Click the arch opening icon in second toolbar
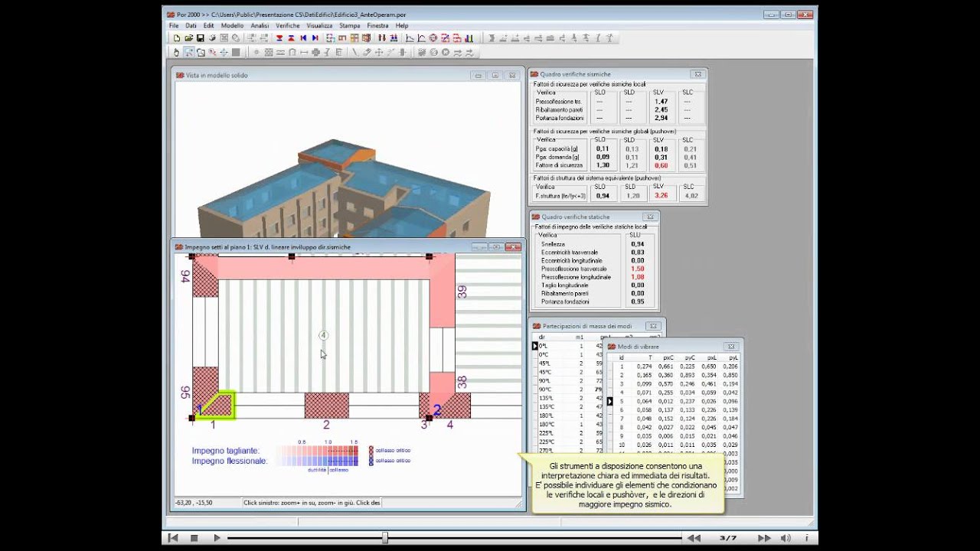 tap(292, 52)
